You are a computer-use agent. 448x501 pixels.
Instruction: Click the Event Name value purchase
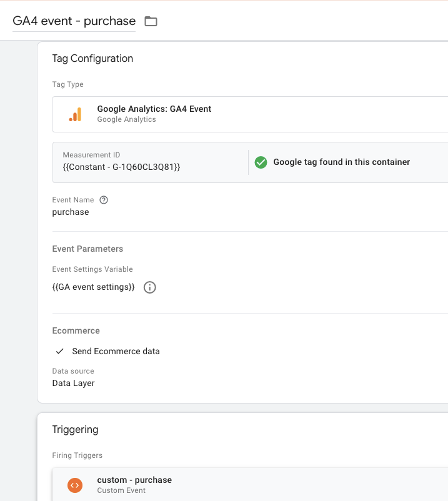pos(71,212)
